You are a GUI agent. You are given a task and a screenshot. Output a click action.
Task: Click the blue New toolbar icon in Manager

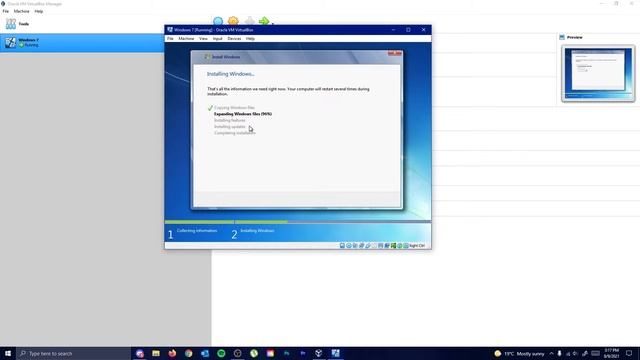(218, 21)
